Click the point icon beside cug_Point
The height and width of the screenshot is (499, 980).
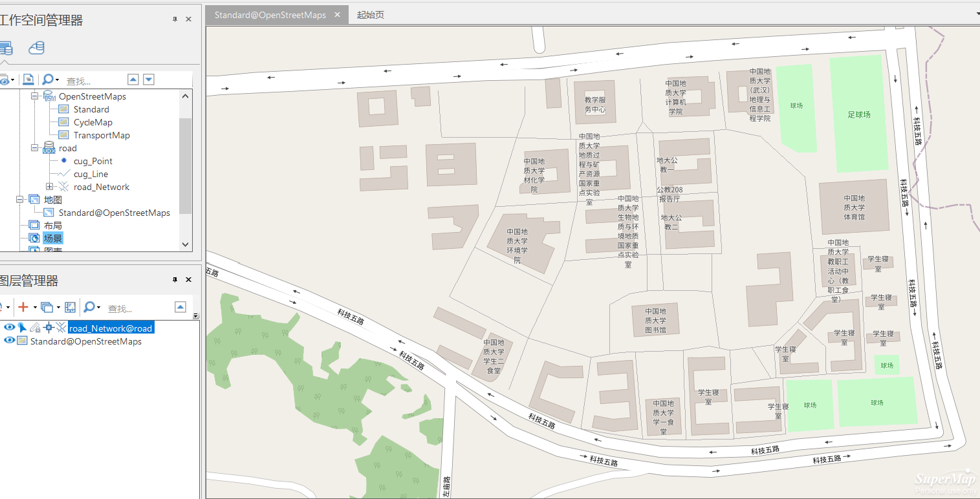[x=63, y=160]
